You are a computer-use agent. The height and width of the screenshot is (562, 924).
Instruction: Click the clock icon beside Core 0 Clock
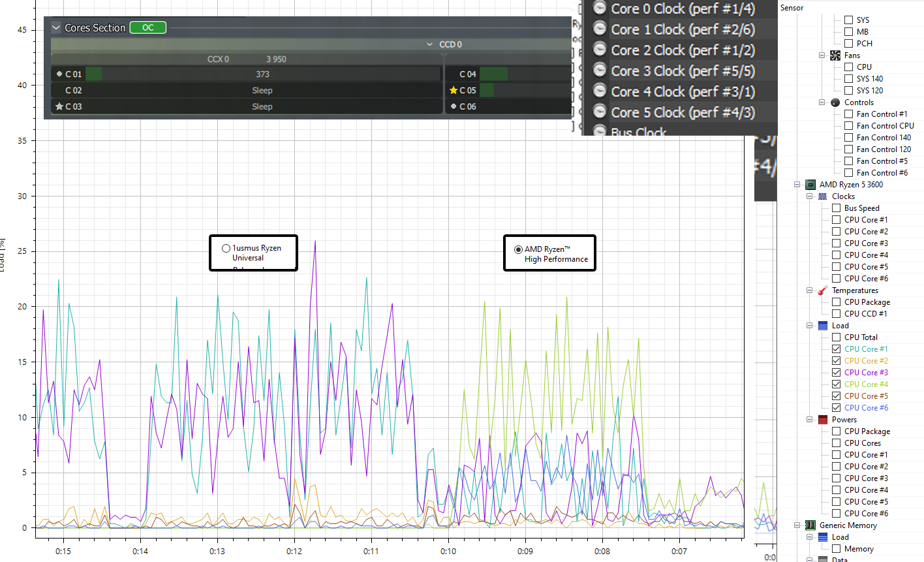tap(600, 8)
